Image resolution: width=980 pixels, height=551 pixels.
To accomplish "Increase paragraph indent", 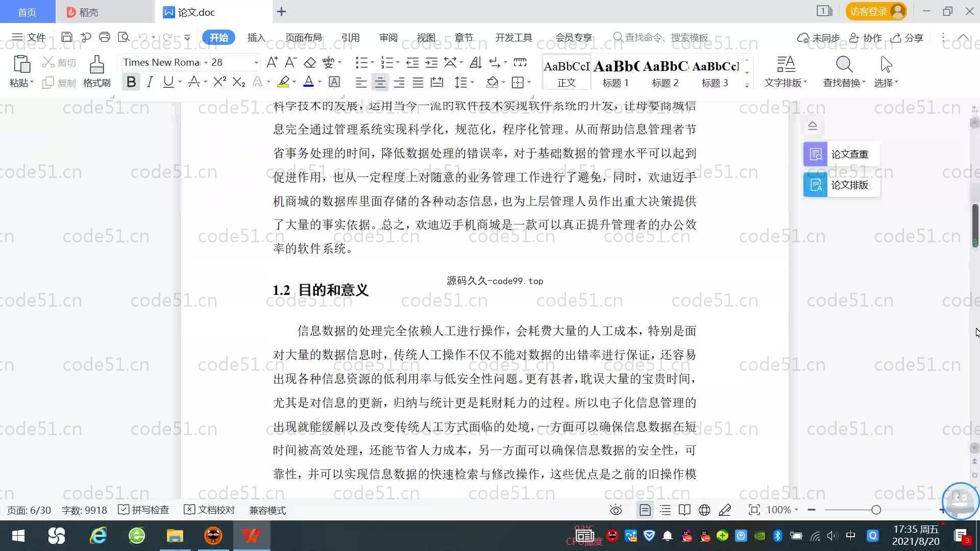I will click(x=431, y=62).
